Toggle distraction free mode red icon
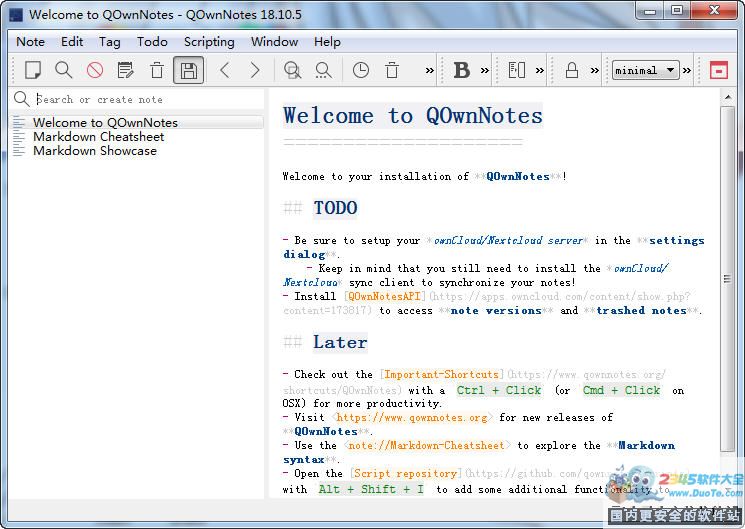 [718, 70]
